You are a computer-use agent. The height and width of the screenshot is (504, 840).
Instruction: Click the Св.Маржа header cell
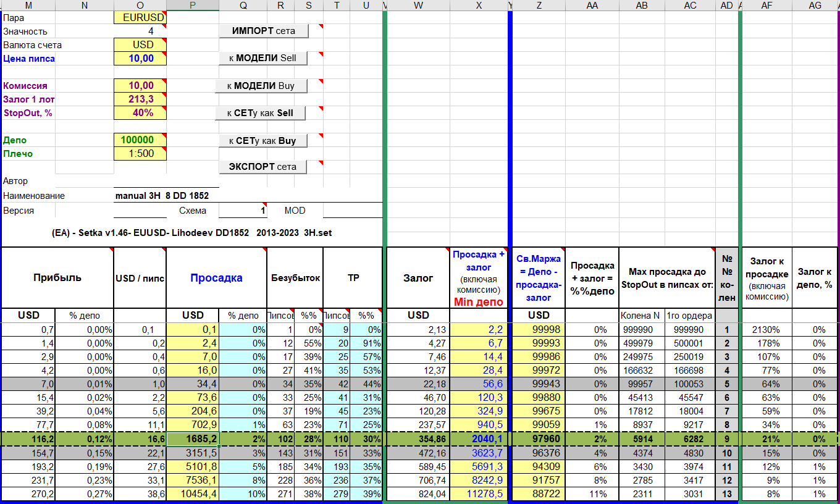(539, 278)
